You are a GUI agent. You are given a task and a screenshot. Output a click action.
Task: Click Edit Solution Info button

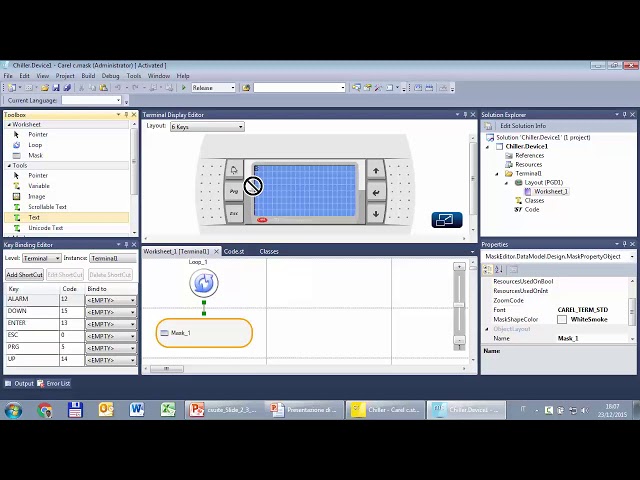(523, 126)
